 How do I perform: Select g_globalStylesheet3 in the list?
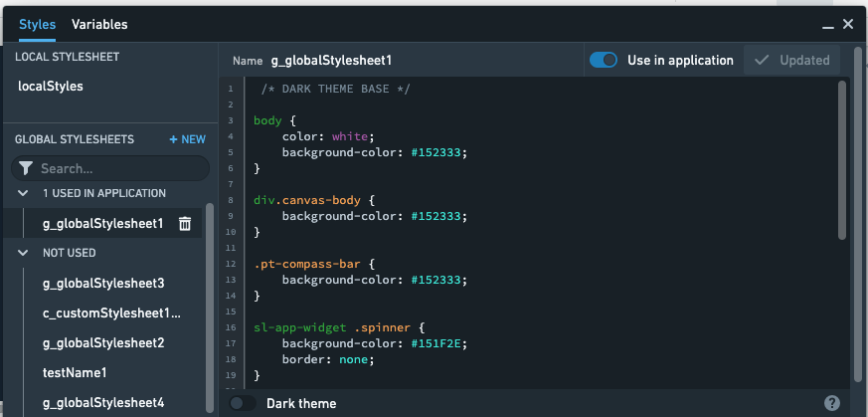[103, 283]
